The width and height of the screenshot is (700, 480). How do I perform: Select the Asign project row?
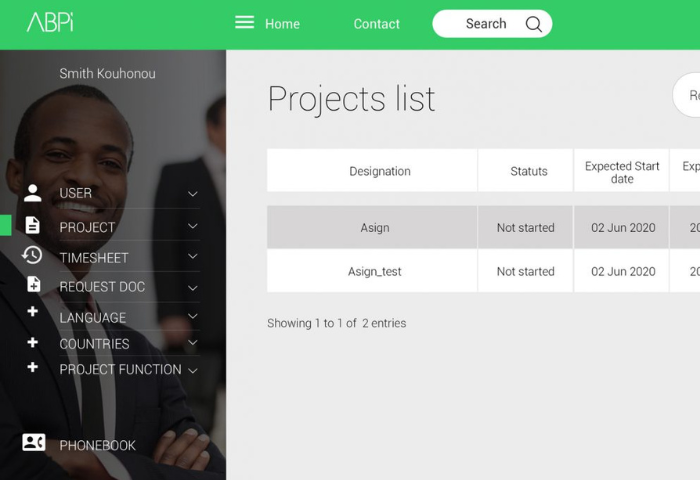click(374, 228)
